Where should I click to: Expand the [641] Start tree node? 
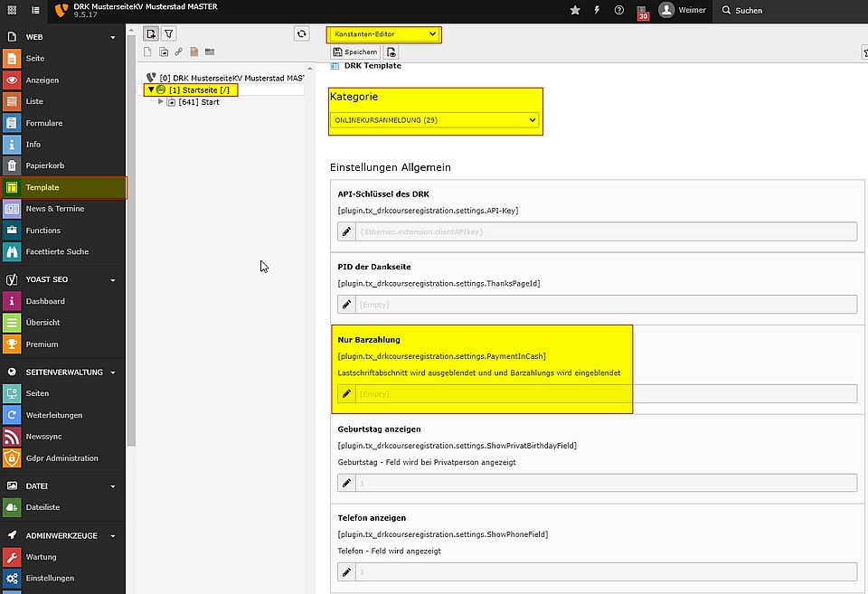click(161, 102)
